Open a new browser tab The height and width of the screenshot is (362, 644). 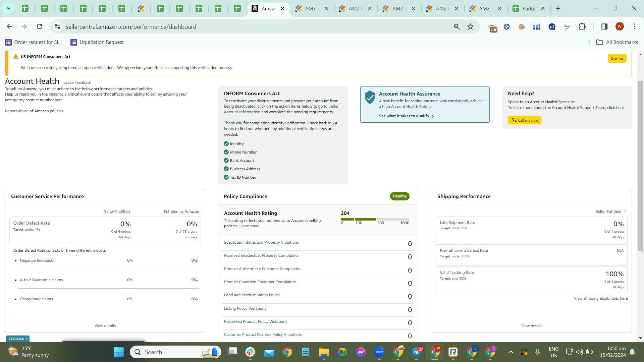[558, 8]
